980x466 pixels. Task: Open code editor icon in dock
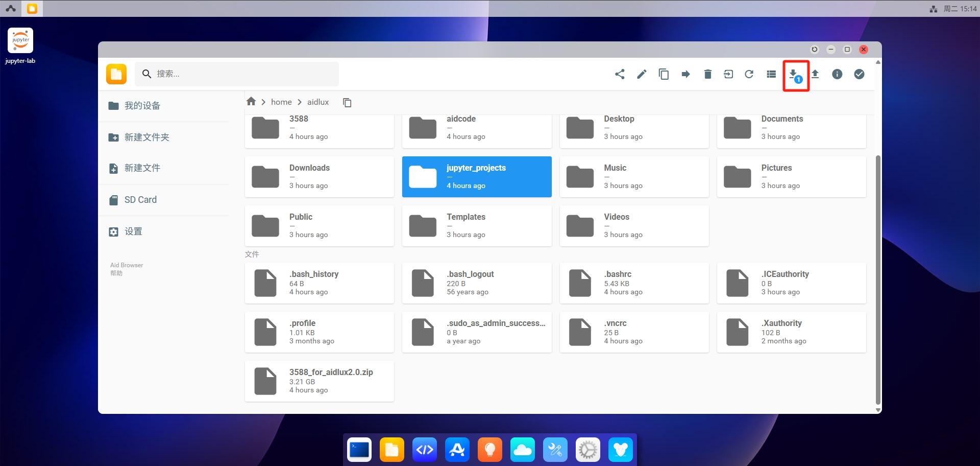click(x=425, y=450)
